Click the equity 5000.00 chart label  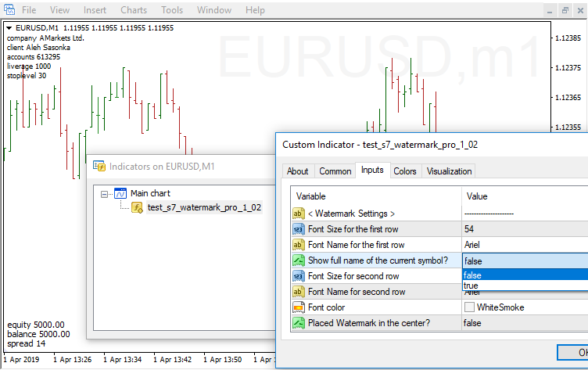coord(36,325)
